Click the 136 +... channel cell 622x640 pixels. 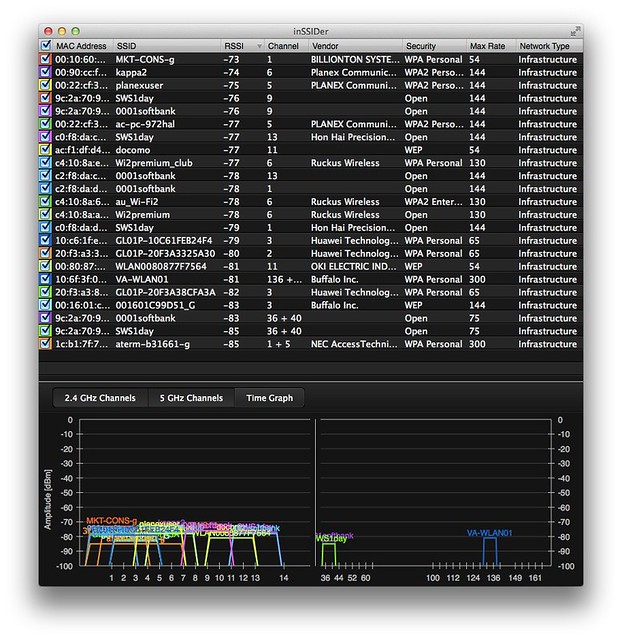[284, 280]
